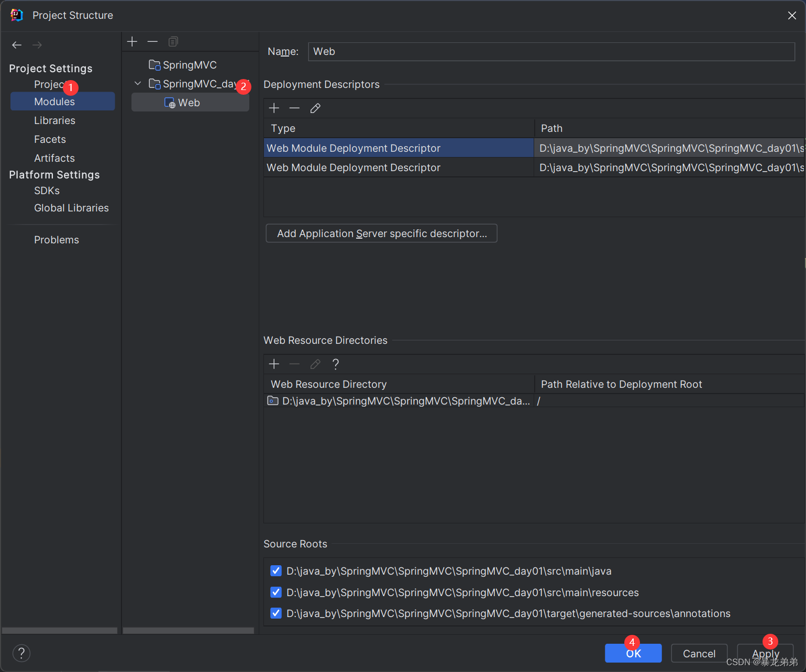Go back with the left arrow
This screenshot has height=672, width=806.
(x=17, y=45)
